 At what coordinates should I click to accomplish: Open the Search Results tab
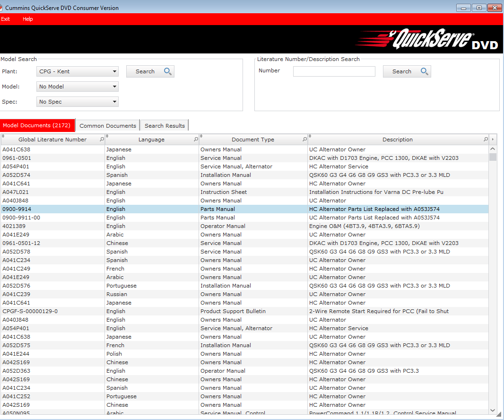(x=165, y=125)
